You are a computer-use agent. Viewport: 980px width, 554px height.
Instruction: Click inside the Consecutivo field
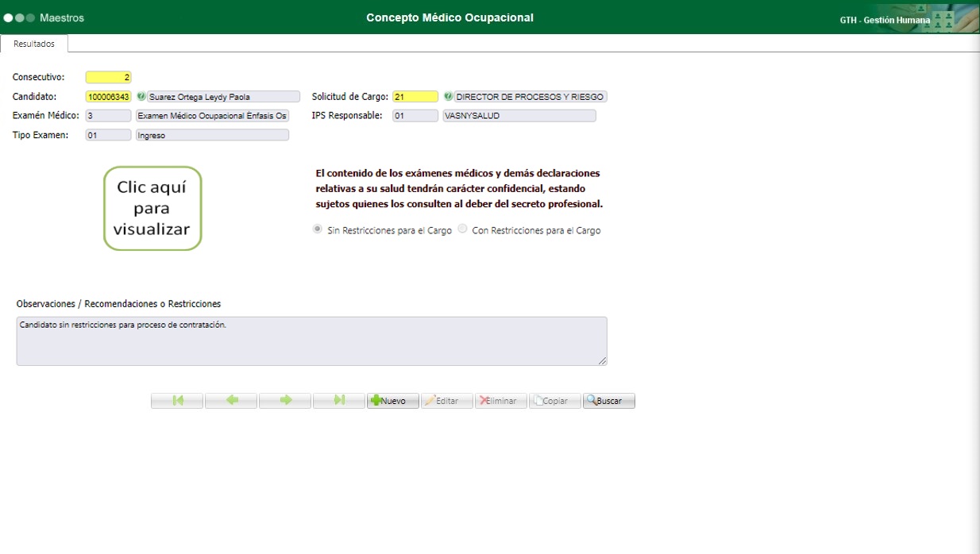tap(109, 77)
